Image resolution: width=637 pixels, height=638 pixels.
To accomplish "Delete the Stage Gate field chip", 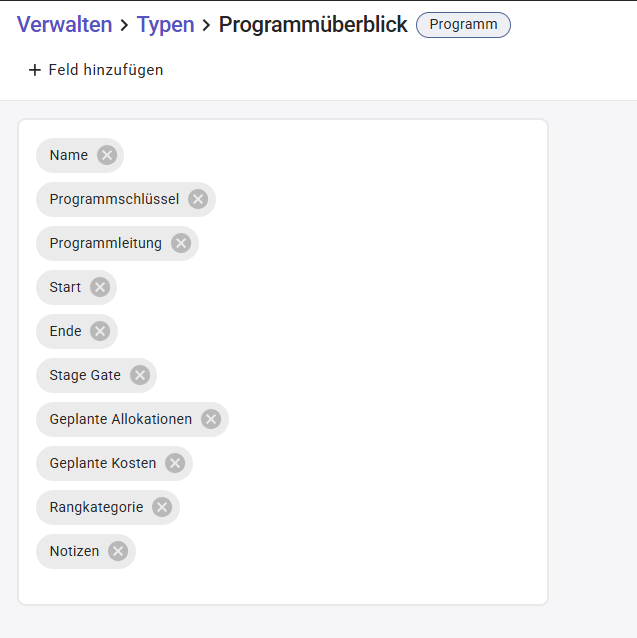I will coord(140,375).
